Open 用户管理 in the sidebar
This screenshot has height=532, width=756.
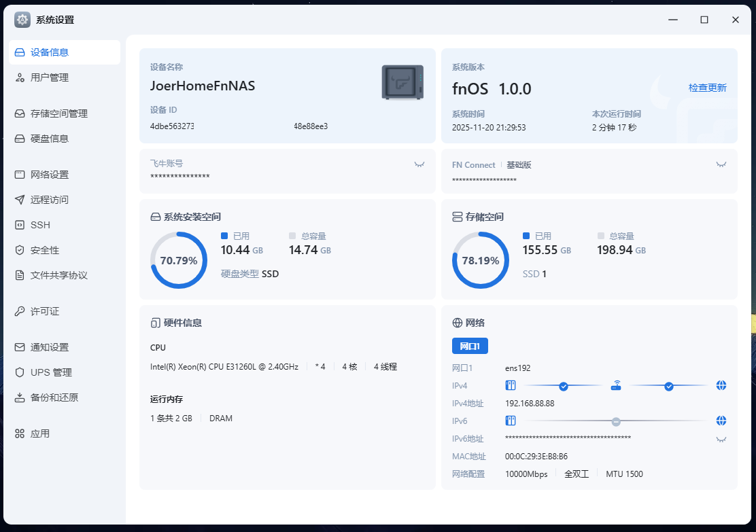pyautogui.click(x=50, y=77)
